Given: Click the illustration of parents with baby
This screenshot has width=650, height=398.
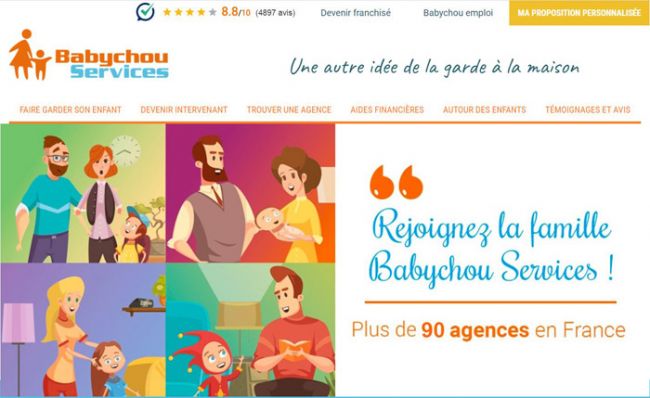Looking at the screenshot, I should [250, 193].
